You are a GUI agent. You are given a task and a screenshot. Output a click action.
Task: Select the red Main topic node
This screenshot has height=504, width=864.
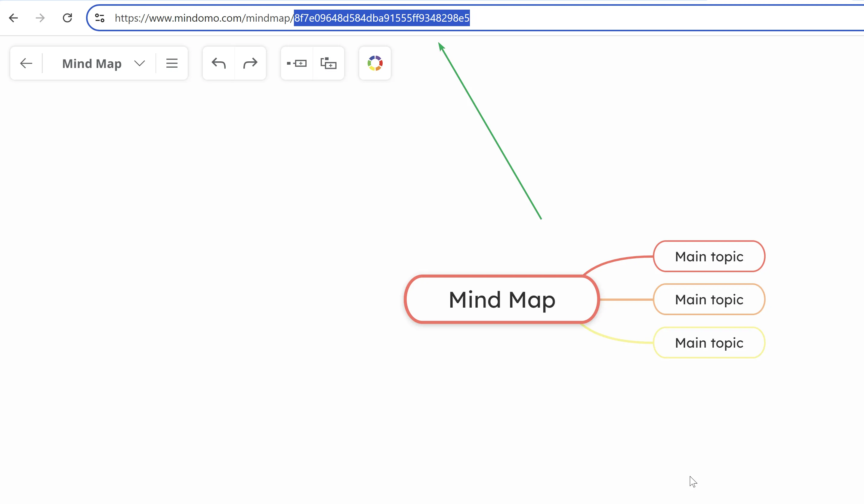(x=709, y=257)
